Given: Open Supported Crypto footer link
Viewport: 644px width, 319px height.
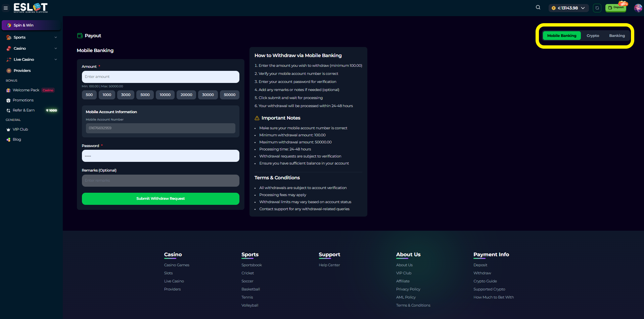Looking at the screenshot, I should 489,289.
